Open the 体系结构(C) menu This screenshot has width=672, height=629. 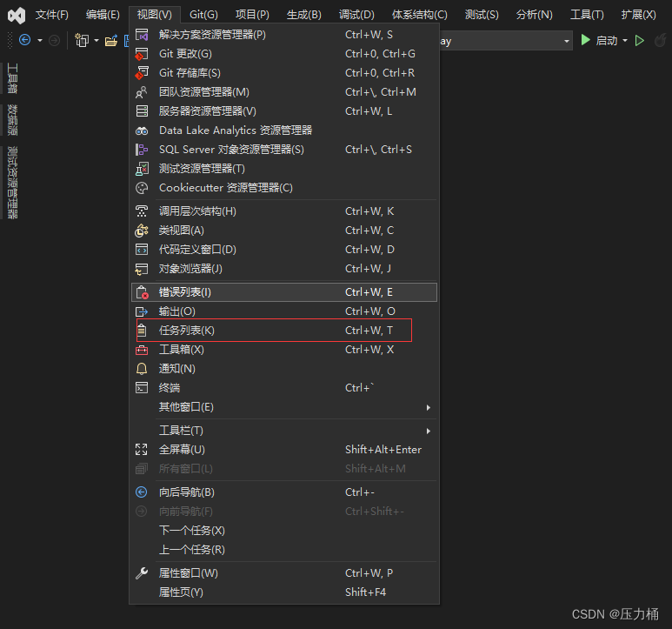point(420,15)
